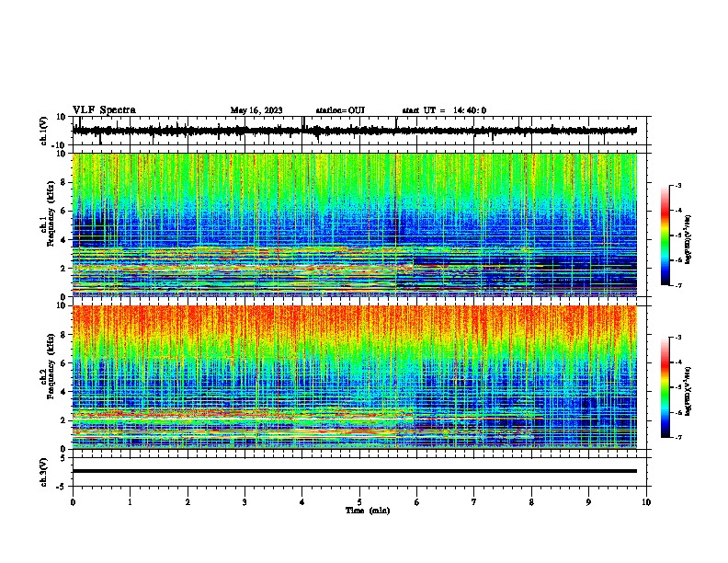Click inside the ch.2 spectrogram panel
Screen dimensions: 728x563
click(354, 377)
